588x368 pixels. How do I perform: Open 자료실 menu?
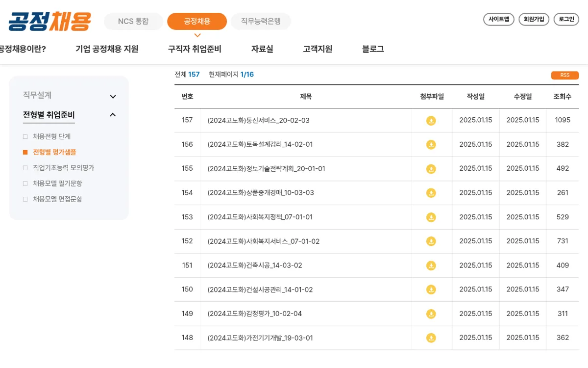coord(262,49)
